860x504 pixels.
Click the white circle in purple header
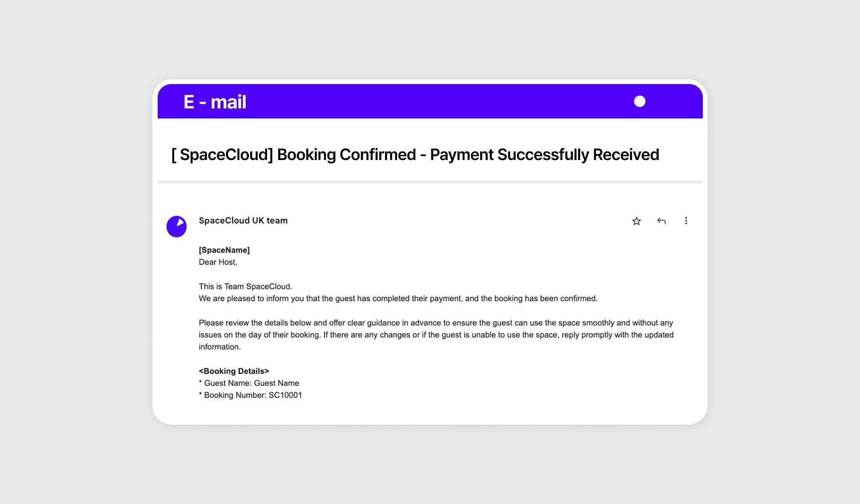point(640,101)
